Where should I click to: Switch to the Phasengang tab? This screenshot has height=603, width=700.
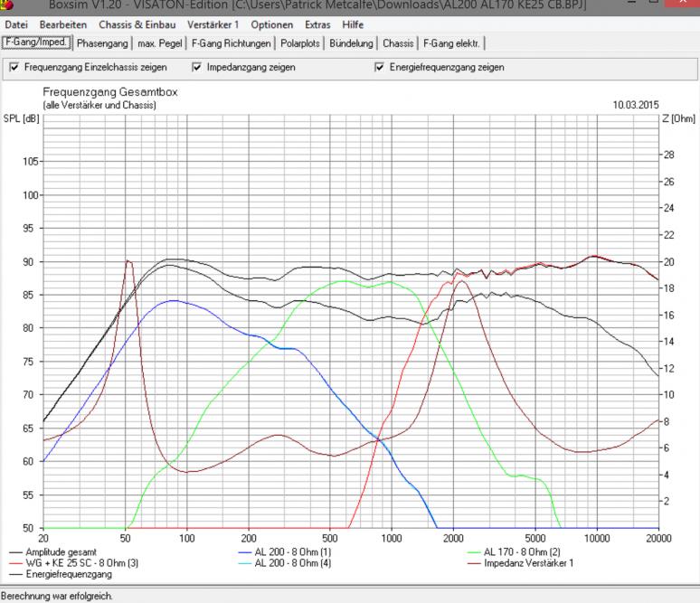click(x=102, y=42)
